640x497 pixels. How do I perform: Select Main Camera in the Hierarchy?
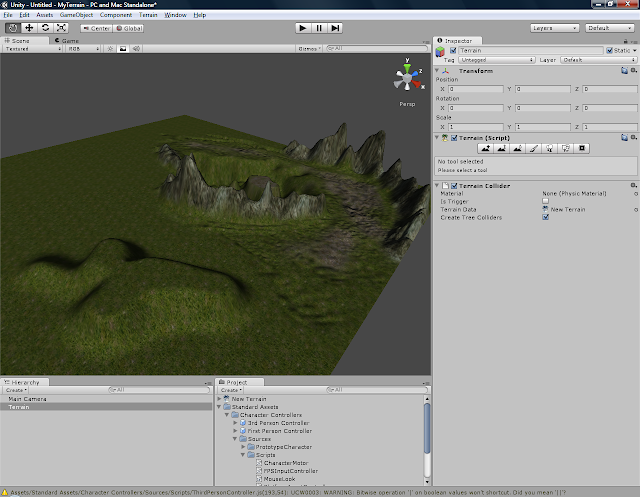27,399
